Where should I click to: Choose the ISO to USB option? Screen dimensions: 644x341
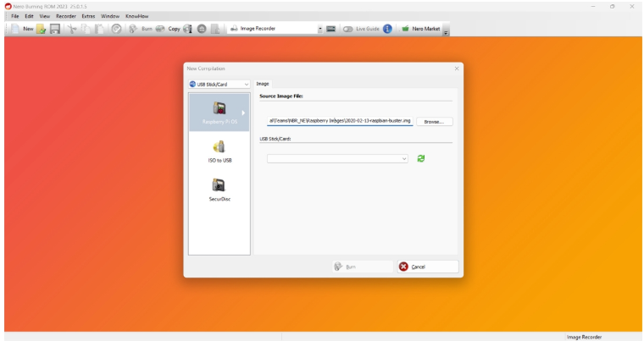219,151
